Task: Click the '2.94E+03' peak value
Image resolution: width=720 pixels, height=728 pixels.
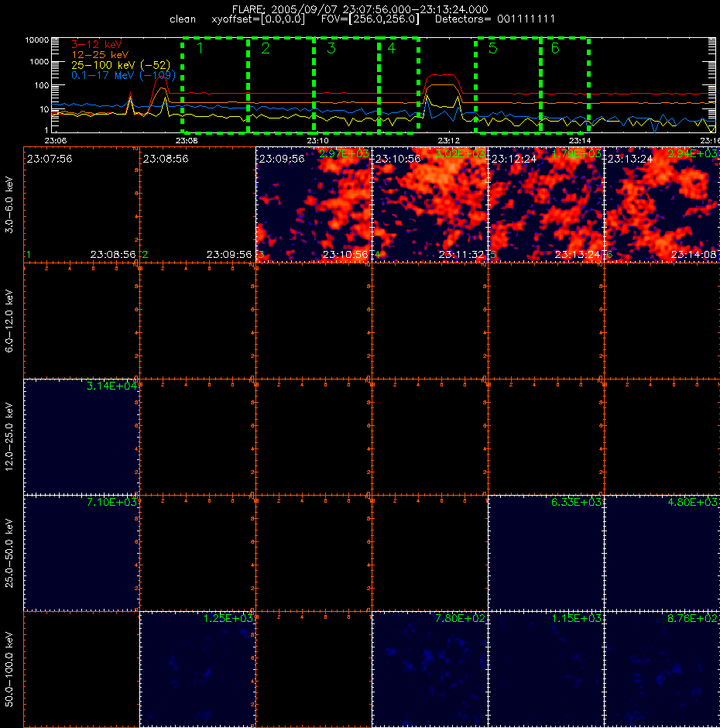Action: (693, 153)
